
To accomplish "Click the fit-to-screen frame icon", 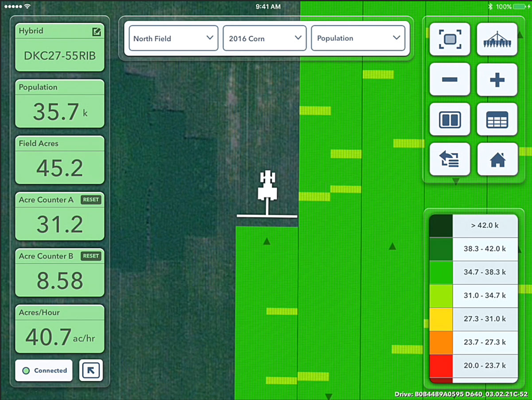I will pyautogui.click(x=450, y=39).
